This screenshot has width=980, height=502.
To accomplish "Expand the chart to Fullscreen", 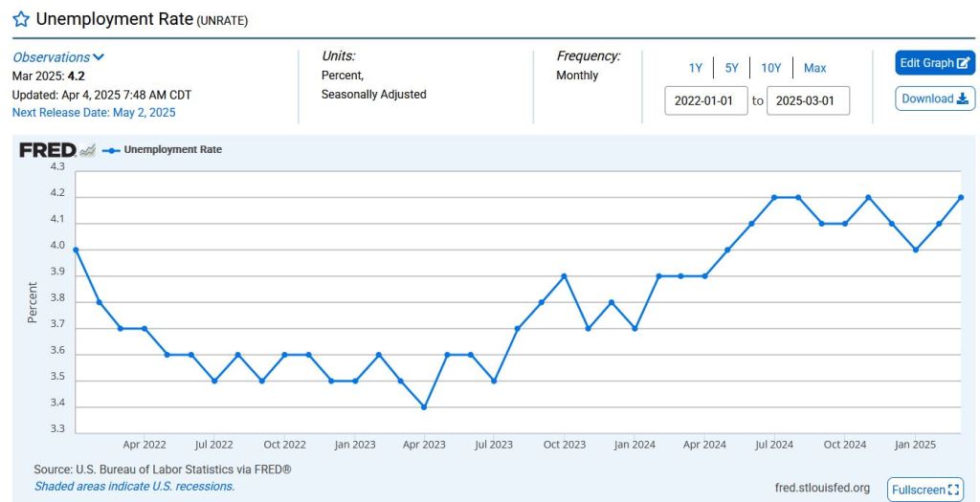I will (x=924, y=490).
